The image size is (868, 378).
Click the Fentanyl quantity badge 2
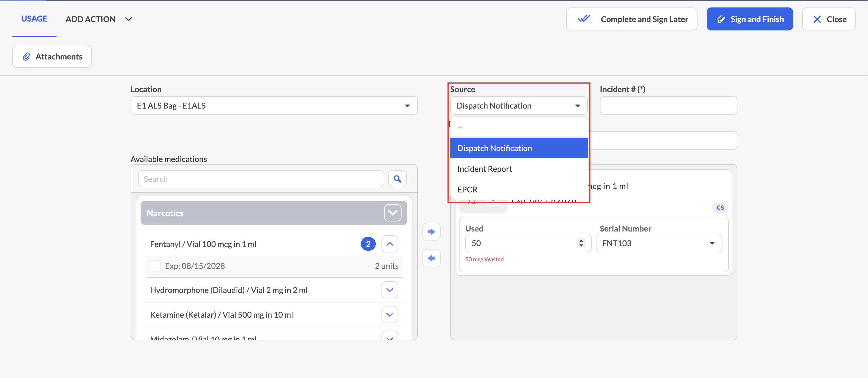(x=368, y=244)
